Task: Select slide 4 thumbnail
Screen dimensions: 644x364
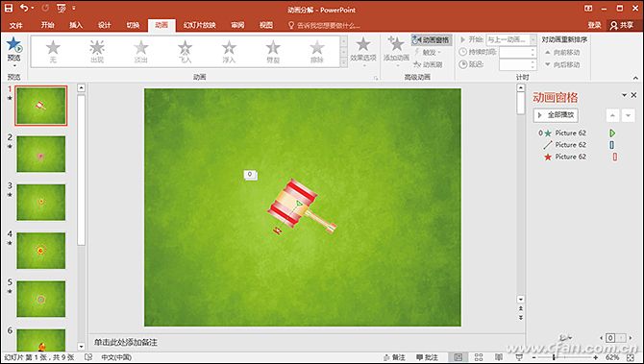Action: click(41, 251)
